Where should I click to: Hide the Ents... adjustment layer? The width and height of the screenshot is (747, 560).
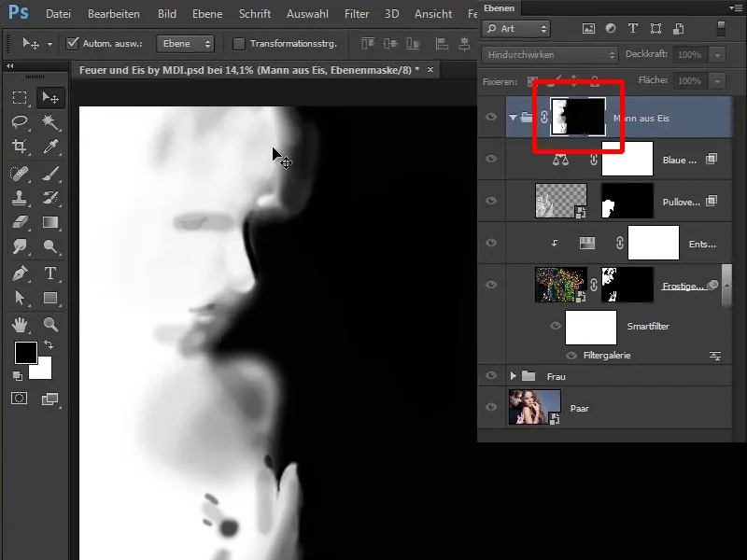tap(491, 243)
